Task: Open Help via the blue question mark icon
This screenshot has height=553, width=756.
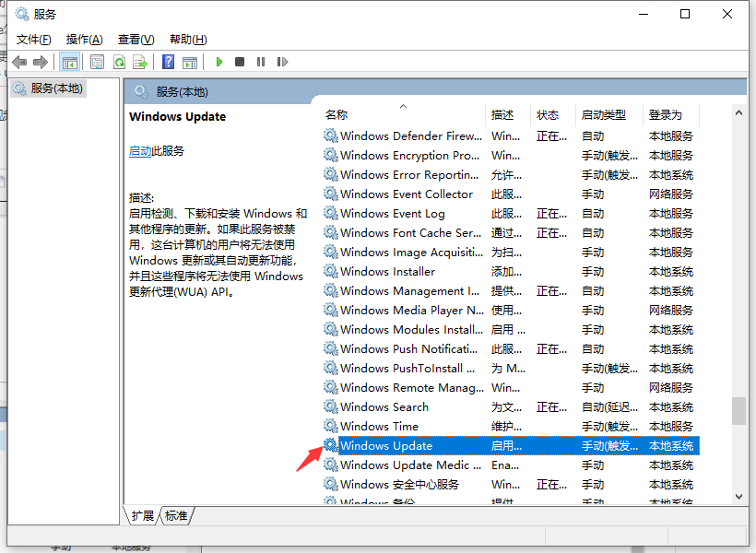Action: pyautogui.click(x=168, y=62)
